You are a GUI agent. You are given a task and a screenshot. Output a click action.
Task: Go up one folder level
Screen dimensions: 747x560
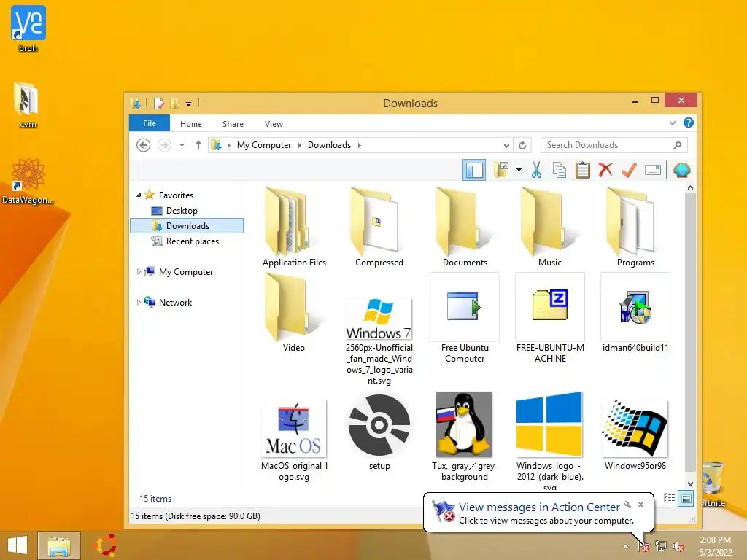[x=198, y=145]
